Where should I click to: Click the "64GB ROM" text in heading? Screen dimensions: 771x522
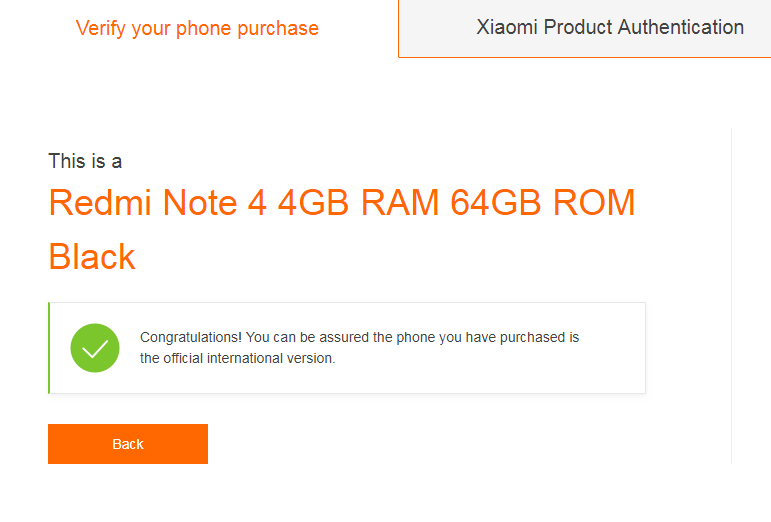pos(543,203)
